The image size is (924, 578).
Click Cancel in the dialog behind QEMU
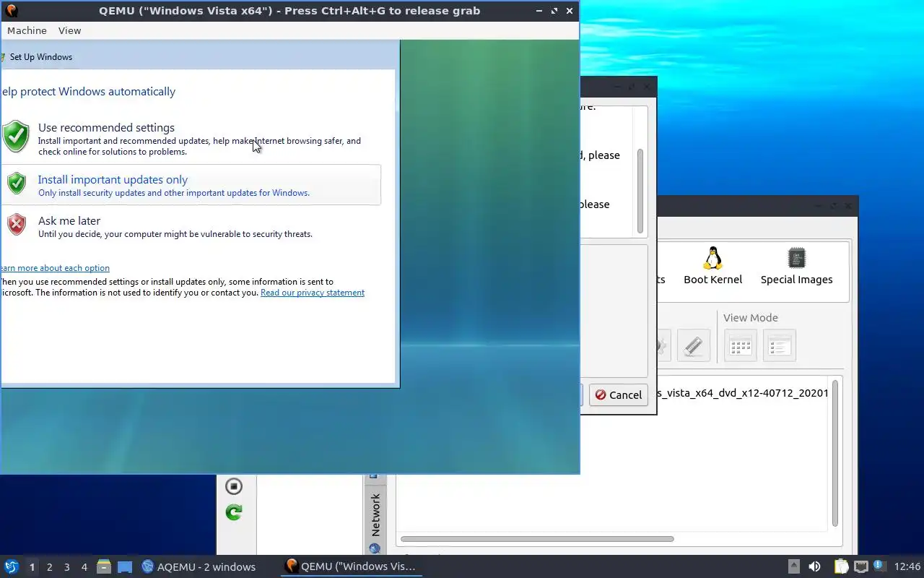[619, 394]
